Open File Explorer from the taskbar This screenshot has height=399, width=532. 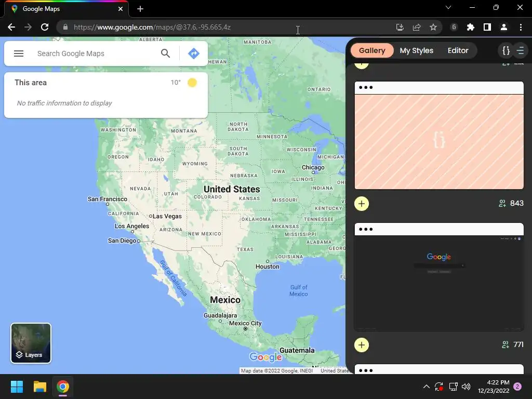pos(39,387)
